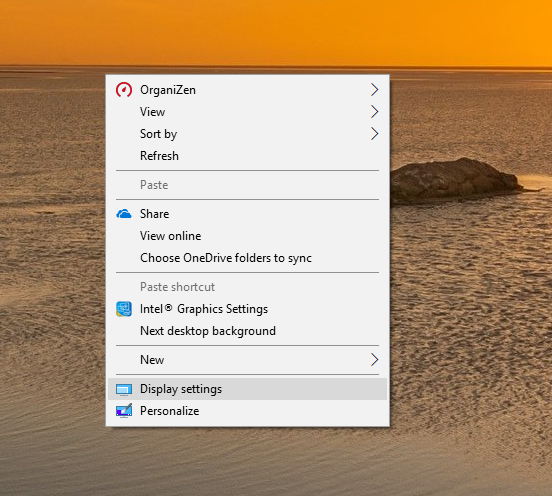Click the Intel Graphics Settings icon
552x496 pixels.
point(124,309)
